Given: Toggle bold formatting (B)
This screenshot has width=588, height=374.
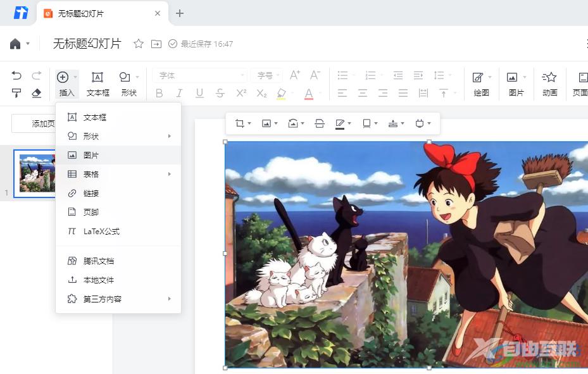Looking at the screenshot, I should tap(160, 93).
